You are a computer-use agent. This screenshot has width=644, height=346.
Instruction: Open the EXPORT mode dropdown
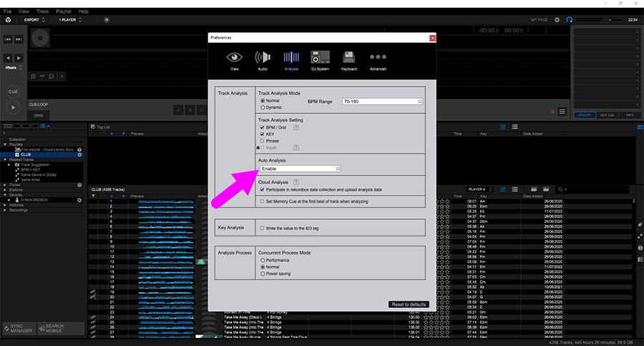pyautogui.click(x=34, y=20)
